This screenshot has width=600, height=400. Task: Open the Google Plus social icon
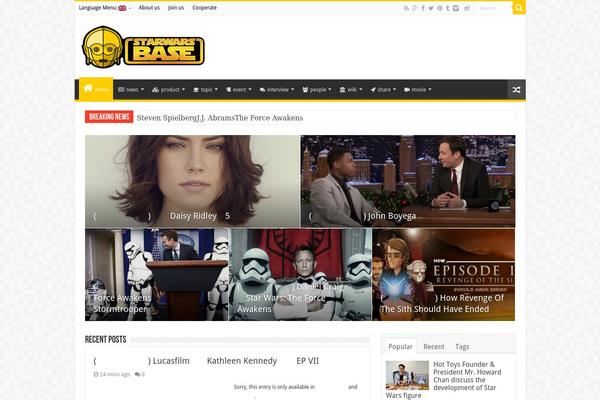pos(414,8)
